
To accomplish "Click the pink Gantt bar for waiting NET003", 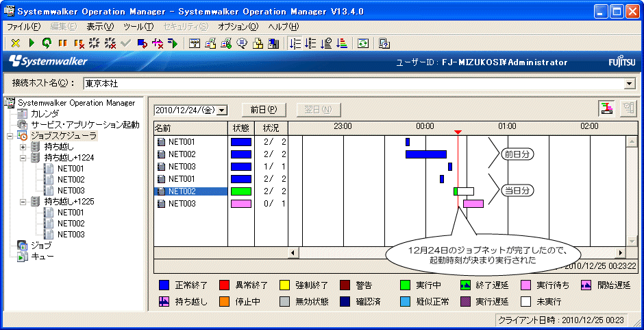I will 473,204.
